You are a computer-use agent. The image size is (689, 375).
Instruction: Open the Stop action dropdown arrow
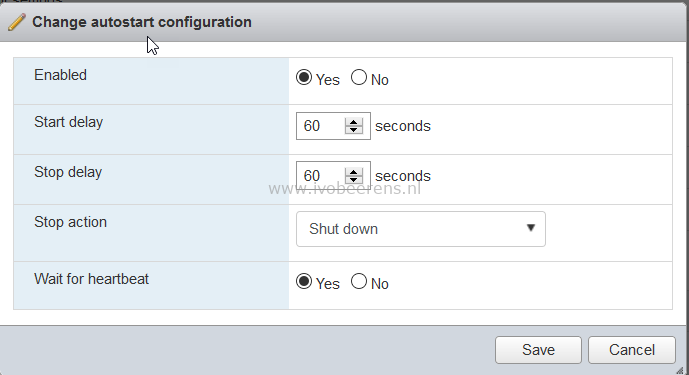531,228
